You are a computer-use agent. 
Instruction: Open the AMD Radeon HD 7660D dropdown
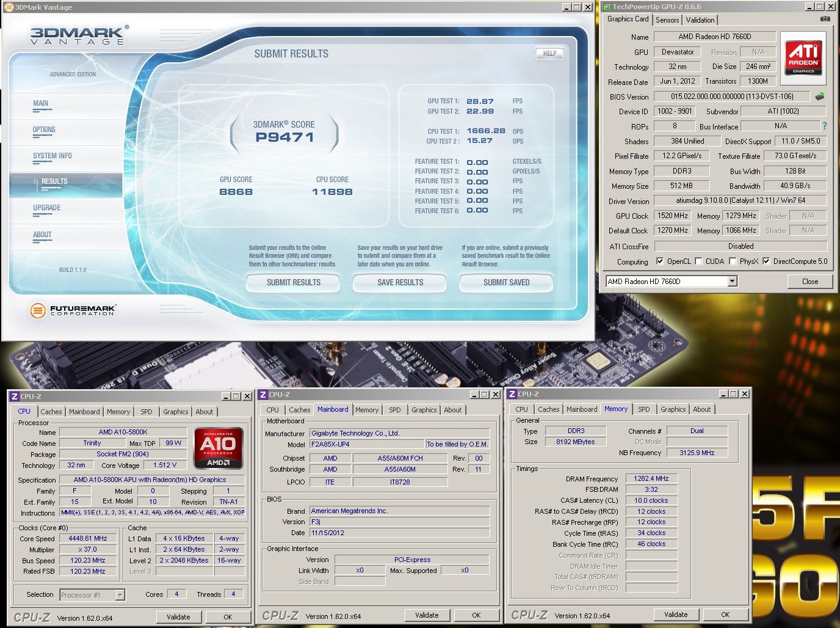point(733,282)
